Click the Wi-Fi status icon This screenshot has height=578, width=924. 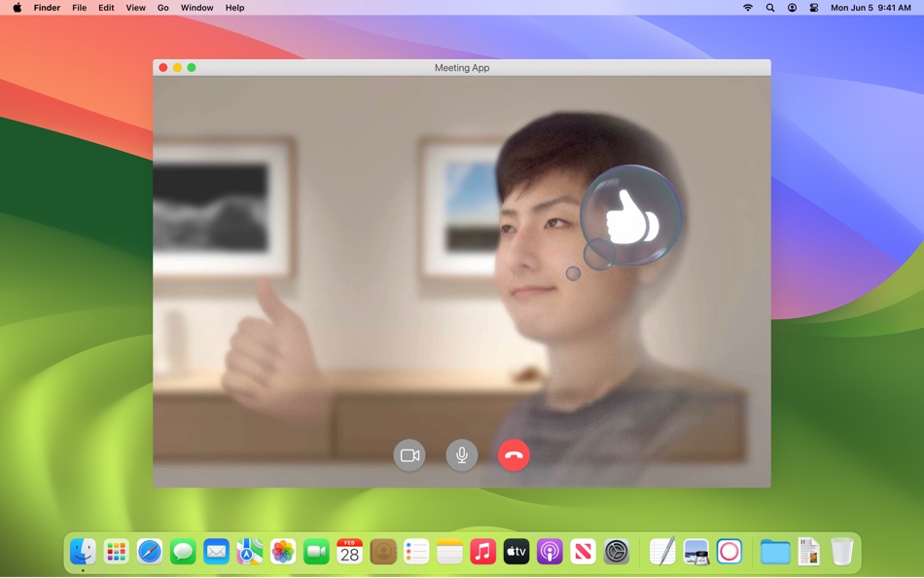click(747, 8)
